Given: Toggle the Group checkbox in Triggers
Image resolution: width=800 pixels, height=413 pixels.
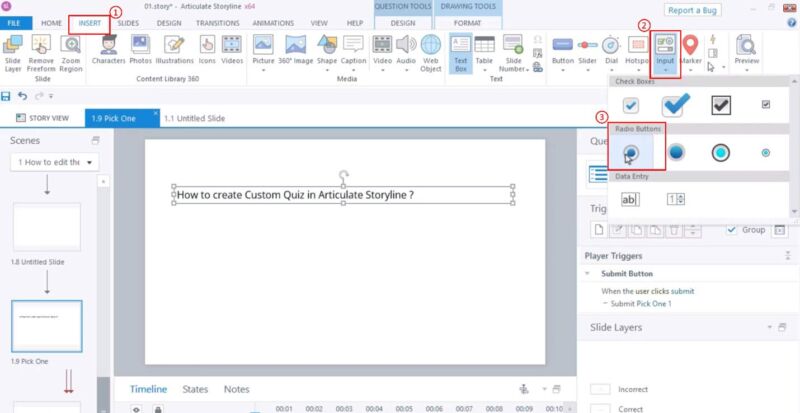Looking at the screenshot, I should [x=732, y=229].
